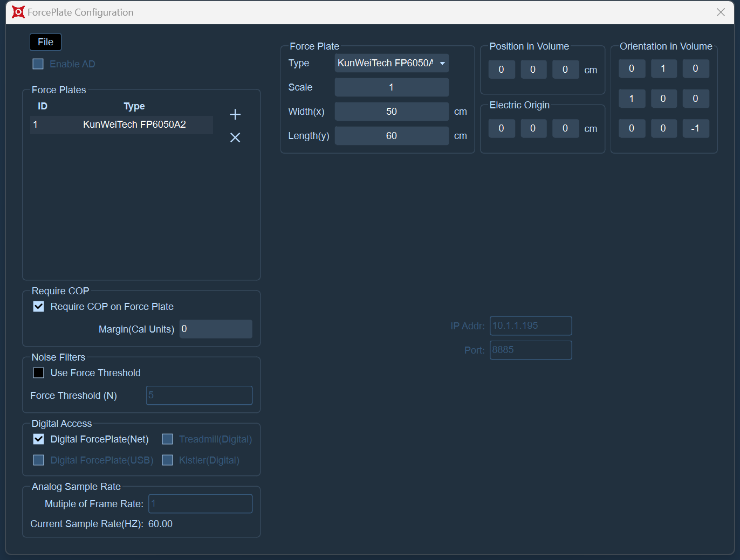Add a new force plate with plus icon
This screenshot has height=560, width=740.
(x=235, y=114)
